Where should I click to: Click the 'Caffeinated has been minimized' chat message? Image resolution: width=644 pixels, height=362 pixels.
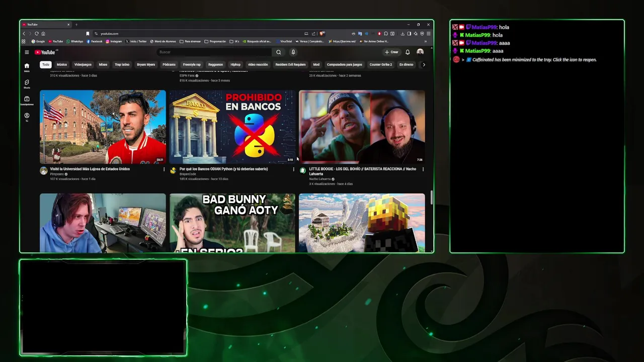(534, 60)
